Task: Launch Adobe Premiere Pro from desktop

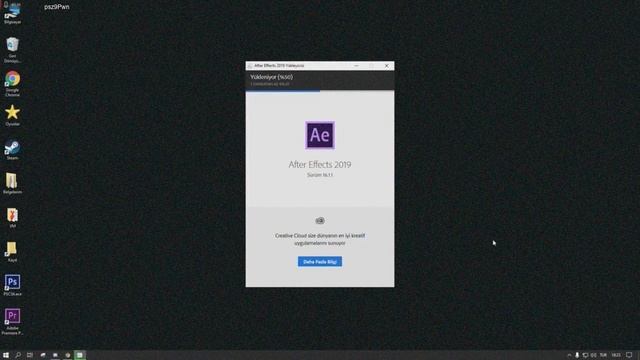Action: 12,322
